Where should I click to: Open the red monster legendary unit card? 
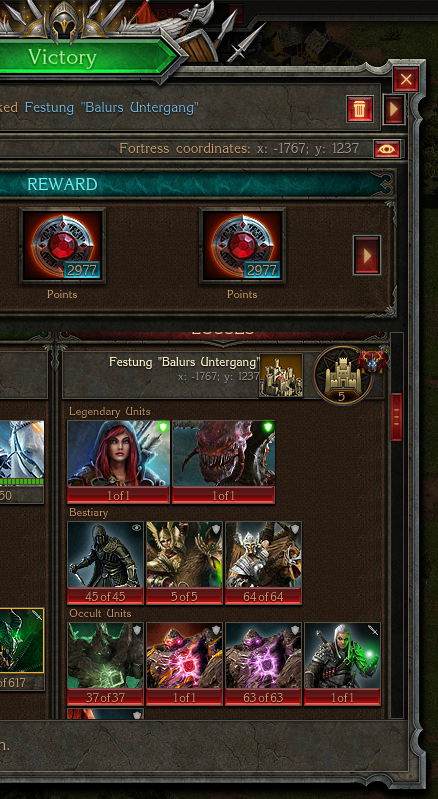pyautogui.click(x=224, y=462)
